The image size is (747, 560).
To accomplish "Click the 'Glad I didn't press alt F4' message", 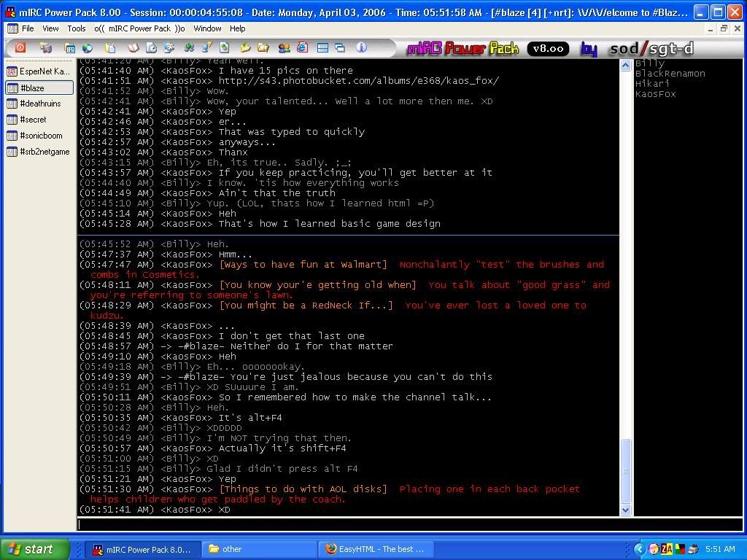I will coord(282,469).
